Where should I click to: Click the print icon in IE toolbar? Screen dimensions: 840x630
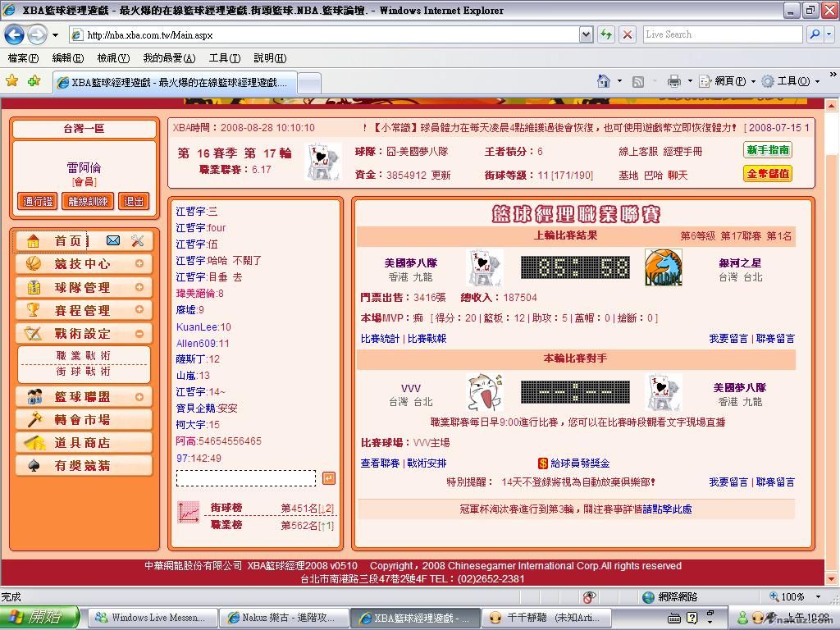673,81
